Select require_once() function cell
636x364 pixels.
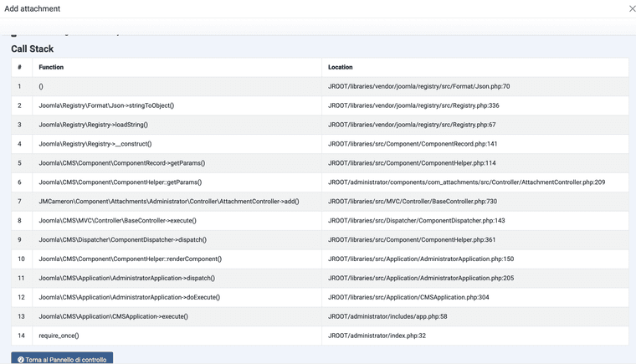(177, 336)
